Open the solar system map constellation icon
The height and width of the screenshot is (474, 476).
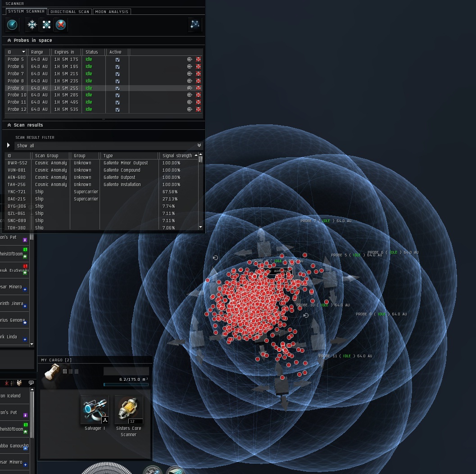195,24
